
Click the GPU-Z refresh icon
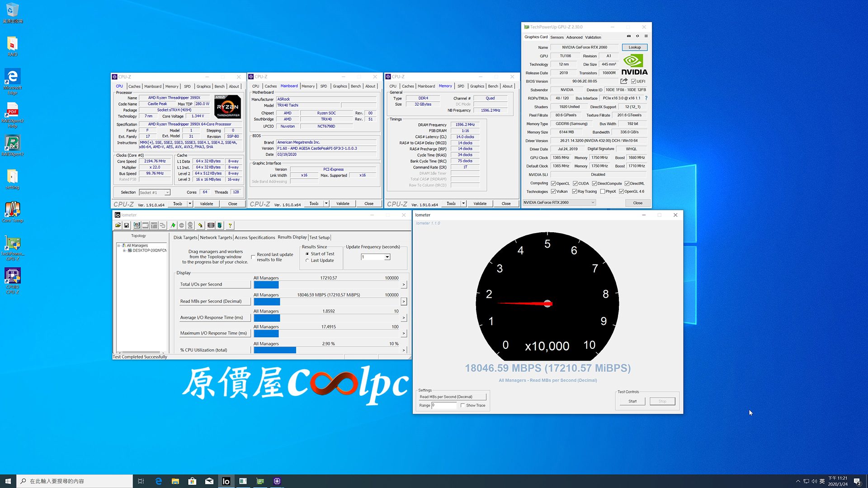[637, 36]
